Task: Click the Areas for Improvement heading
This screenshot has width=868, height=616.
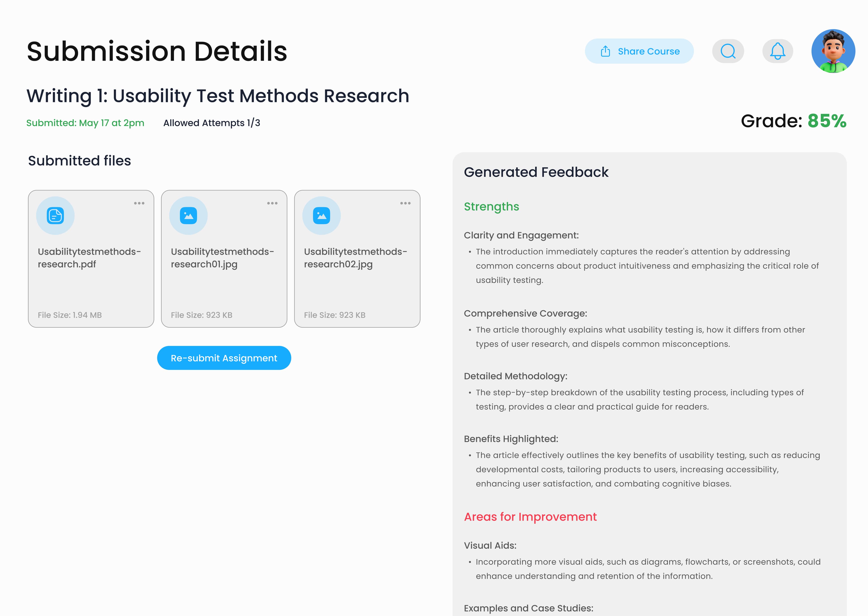Action: pos(530,517)
